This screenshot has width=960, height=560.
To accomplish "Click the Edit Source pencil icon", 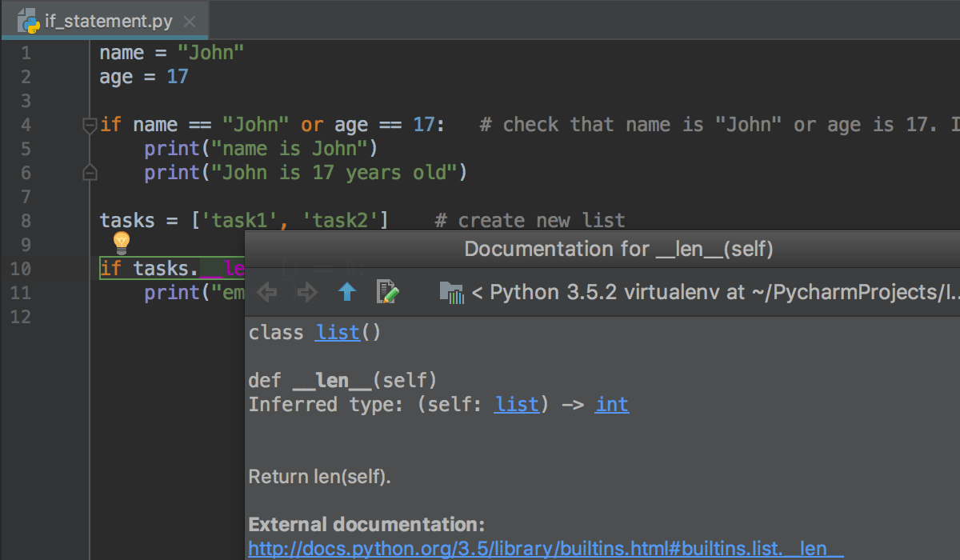I will tap(387, 292).
